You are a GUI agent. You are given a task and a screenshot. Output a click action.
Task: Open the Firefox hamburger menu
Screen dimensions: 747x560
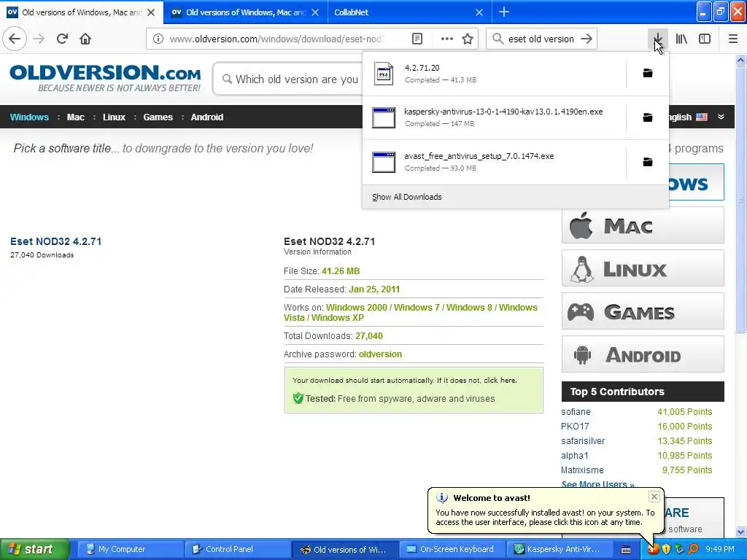coord(733,39)
